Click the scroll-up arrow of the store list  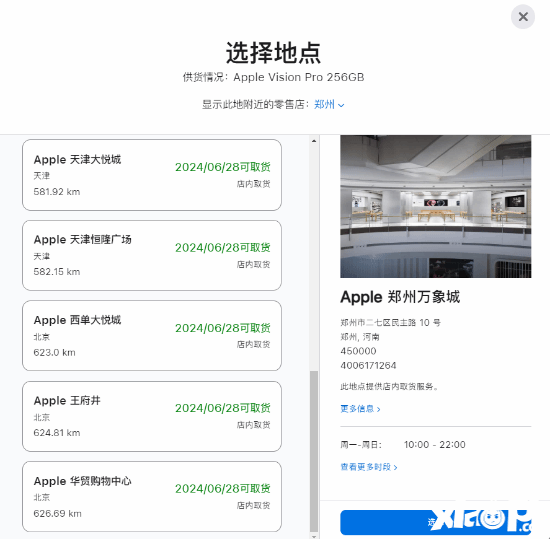[x=314, y=141]
